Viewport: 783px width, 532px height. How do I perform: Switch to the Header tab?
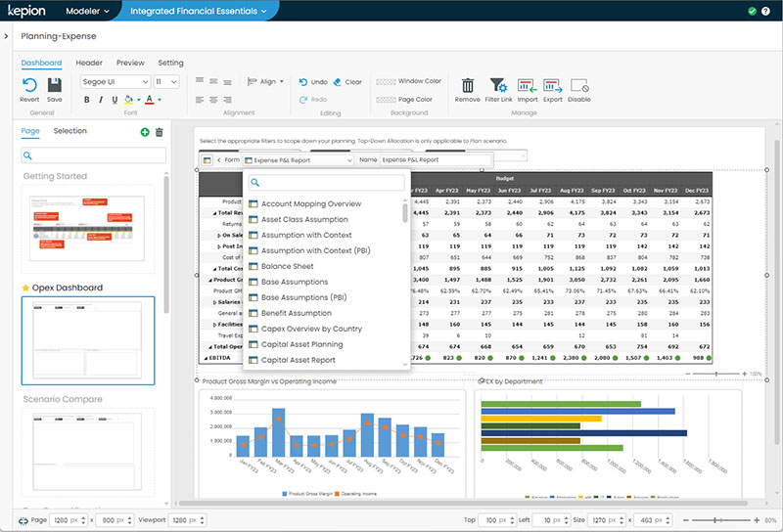point(89,63)
